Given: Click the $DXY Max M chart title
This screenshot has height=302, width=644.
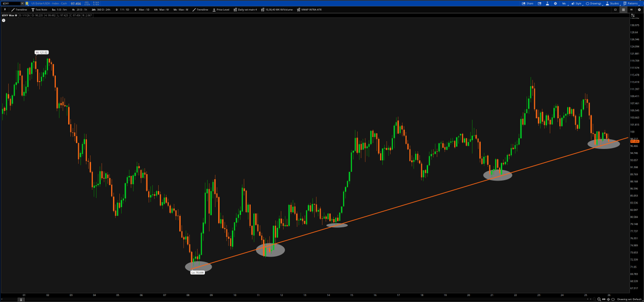Looking at the screenshot, I should (10, 15).
